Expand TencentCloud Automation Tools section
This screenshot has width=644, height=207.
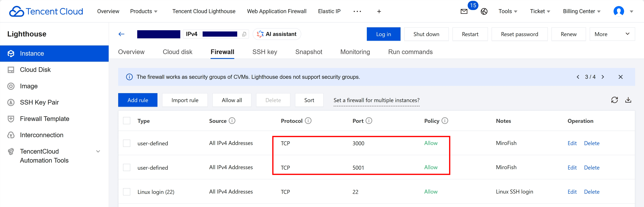[98, 151]
